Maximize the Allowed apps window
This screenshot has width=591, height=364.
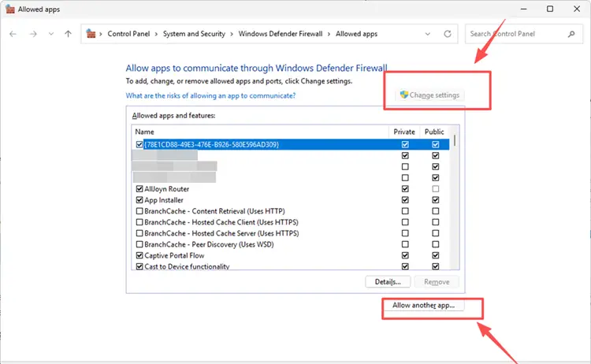[550, 9]
